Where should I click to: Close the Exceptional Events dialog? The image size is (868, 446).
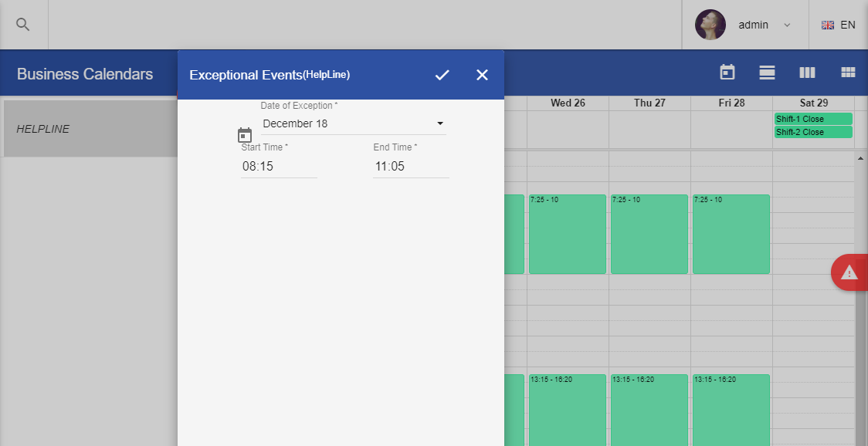coord(482,75)
